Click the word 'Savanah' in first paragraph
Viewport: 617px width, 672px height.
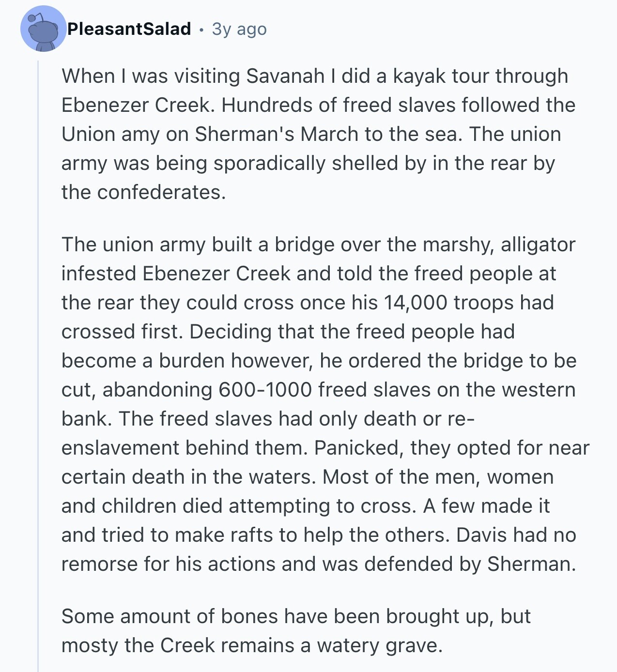(285, 76)
